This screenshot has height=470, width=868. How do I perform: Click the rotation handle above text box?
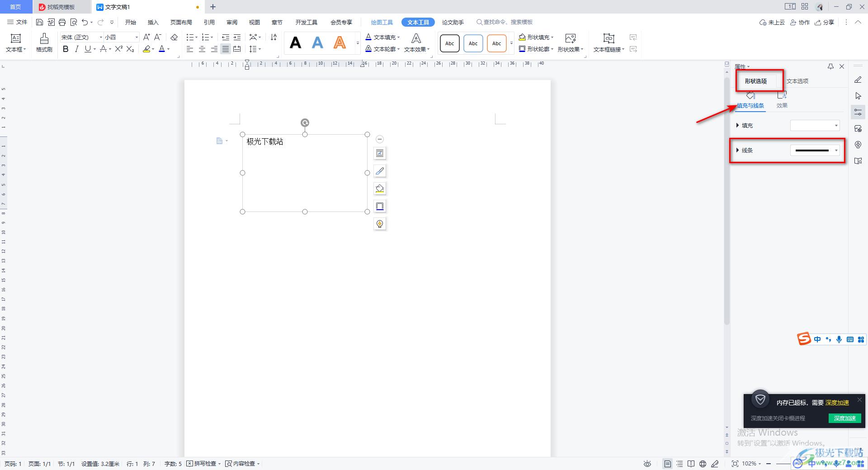tap(305, 122)
